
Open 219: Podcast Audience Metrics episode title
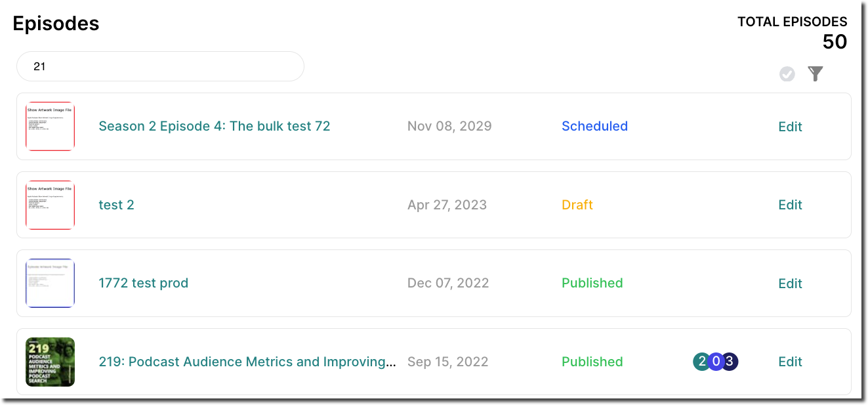point(247,362)
